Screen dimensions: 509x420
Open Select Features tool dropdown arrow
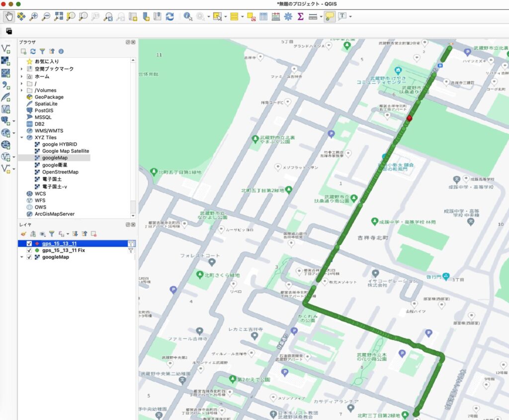point(226,16)
